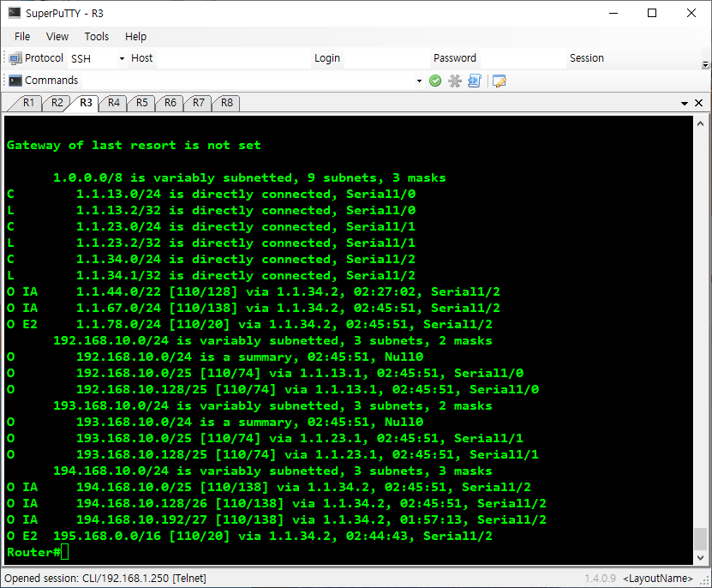Viewport: 712px width, 588px height.
Task: Click the Host input field
Action: (x=233, y=58)
